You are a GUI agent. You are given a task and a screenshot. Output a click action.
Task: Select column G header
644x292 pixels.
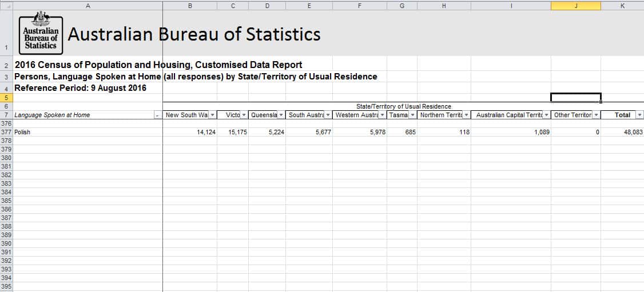(401, 6)
